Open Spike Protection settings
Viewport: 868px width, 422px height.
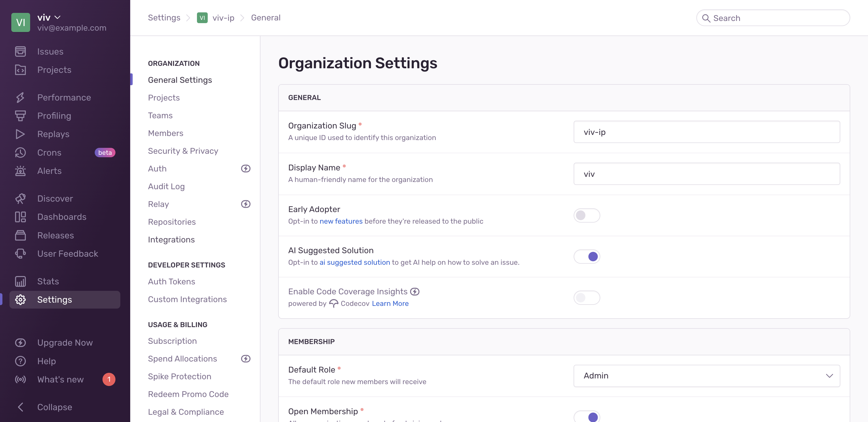(x=179, y=376)
